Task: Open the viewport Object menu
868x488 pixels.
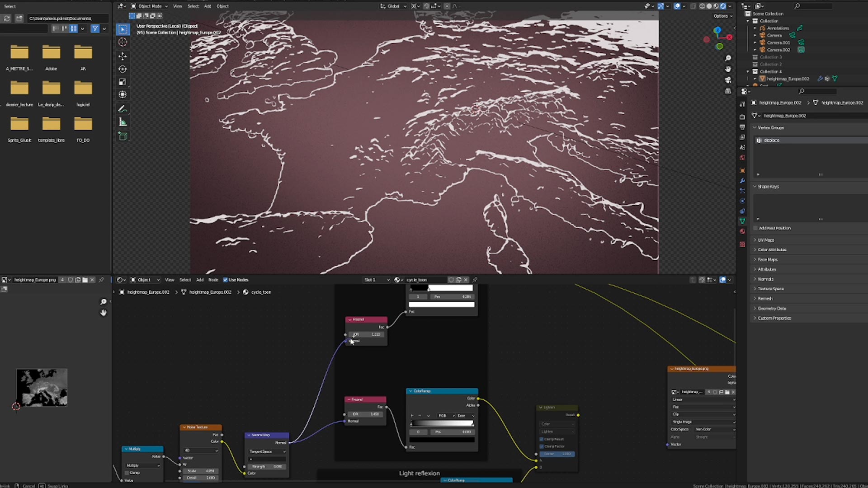Action: point(222,6)
